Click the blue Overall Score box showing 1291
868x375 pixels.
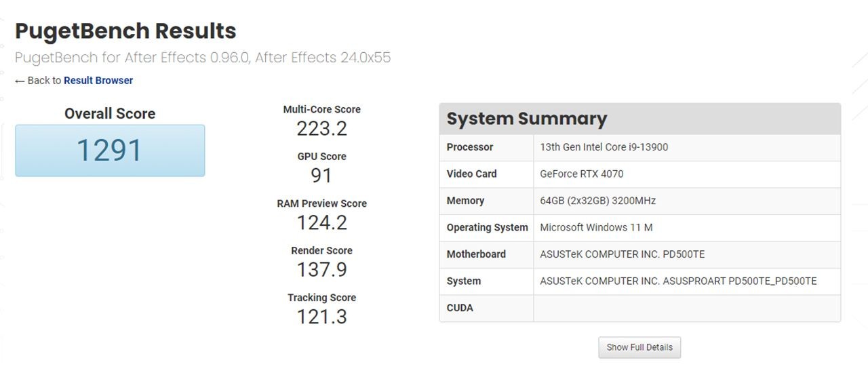(110, 151)
